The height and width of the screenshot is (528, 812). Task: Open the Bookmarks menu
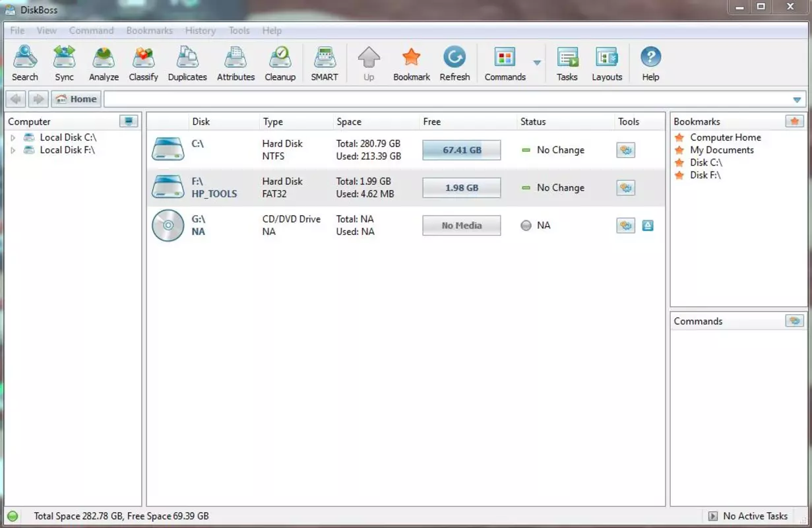(x=150, y=30)
